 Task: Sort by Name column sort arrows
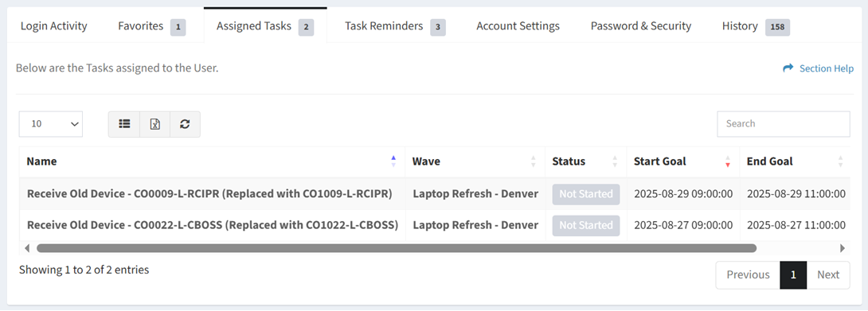pyautogui.click(x=393, y=161)
